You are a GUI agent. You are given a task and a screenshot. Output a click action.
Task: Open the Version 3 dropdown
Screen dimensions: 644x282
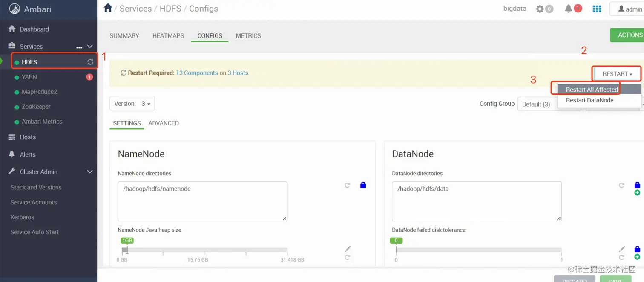point(132,104)
